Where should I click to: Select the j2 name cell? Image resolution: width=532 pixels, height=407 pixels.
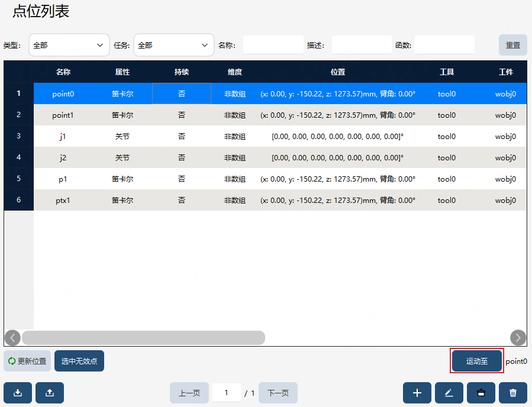click(63, 158)
